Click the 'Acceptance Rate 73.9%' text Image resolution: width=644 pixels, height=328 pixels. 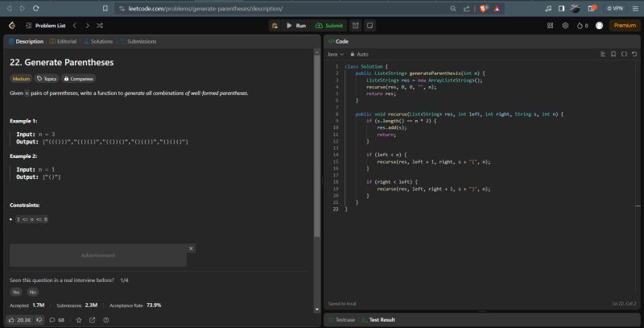(x=135, y=305)
